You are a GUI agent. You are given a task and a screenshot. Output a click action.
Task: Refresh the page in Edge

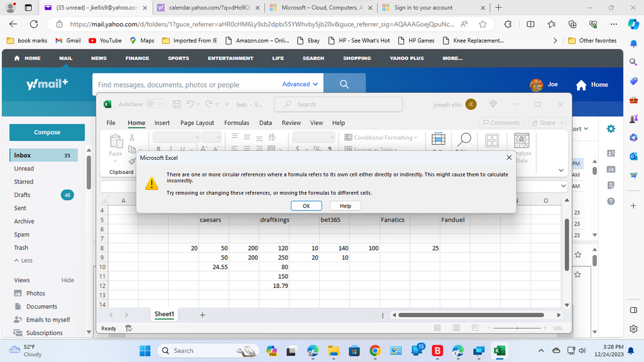point(34,24)
